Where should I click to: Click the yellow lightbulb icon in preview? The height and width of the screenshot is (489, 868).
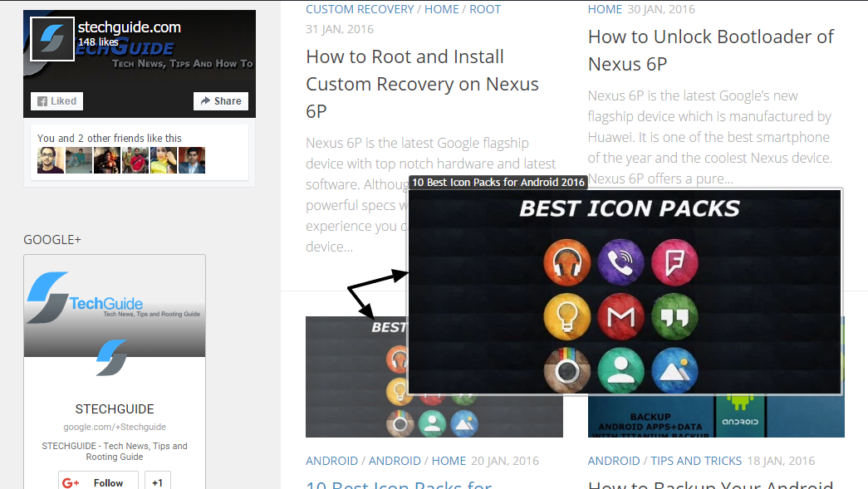[x=566, y=315]
